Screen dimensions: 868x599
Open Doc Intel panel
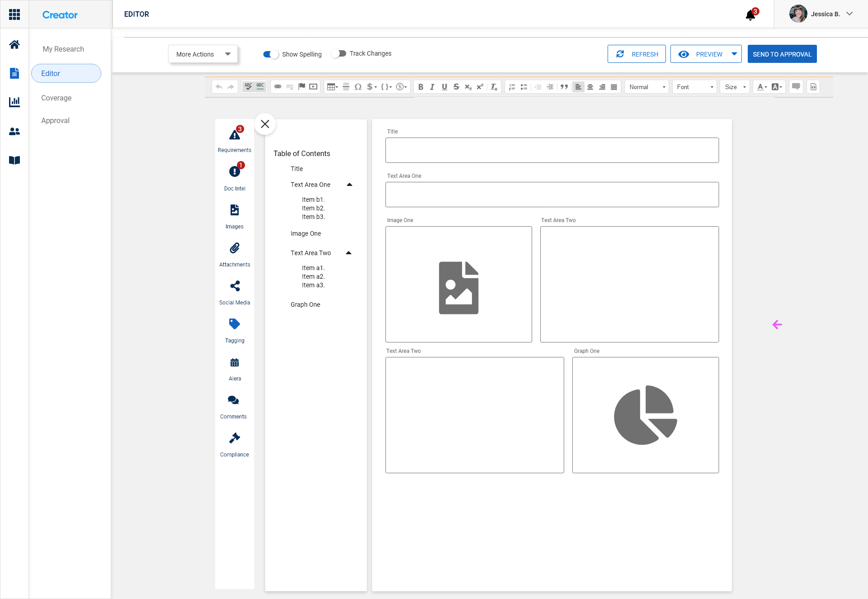coord(235,172)
